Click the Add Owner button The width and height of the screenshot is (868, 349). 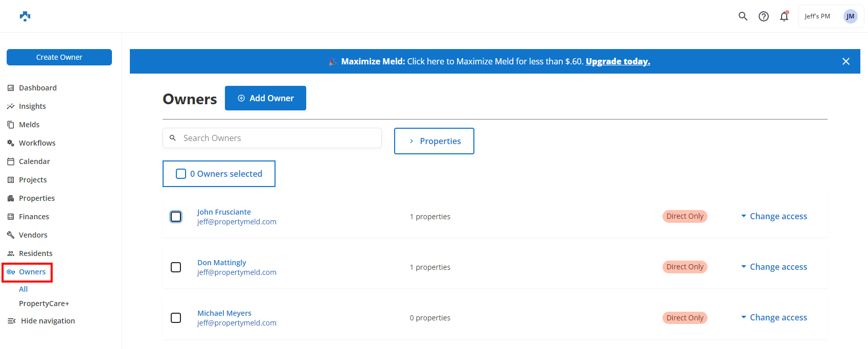point(265,98)
